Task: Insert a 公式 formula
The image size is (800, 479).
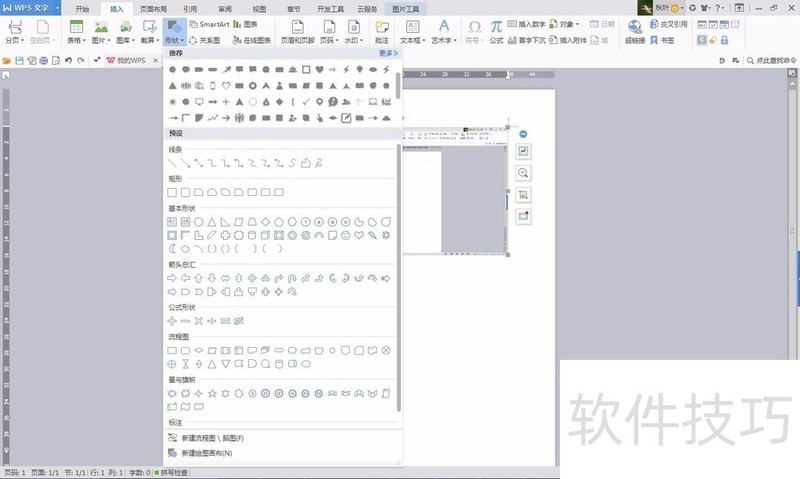Action: [x=496, y=32]
